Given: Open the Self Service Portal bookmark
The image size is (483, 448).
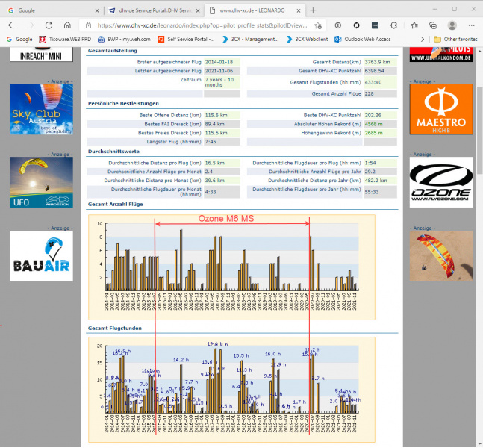Looking at the screenshot, I should pos(186,39).
